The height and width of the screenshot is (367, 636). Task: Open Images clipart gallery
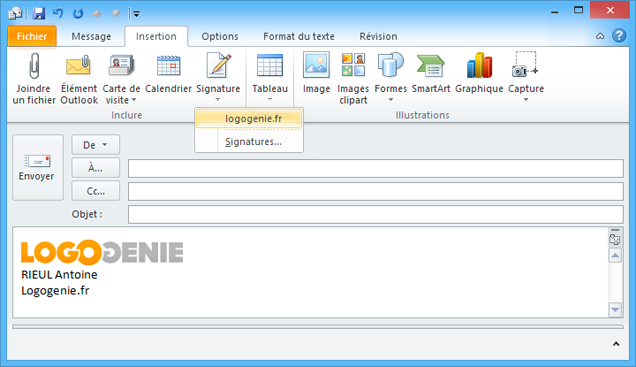coord(353,79)
